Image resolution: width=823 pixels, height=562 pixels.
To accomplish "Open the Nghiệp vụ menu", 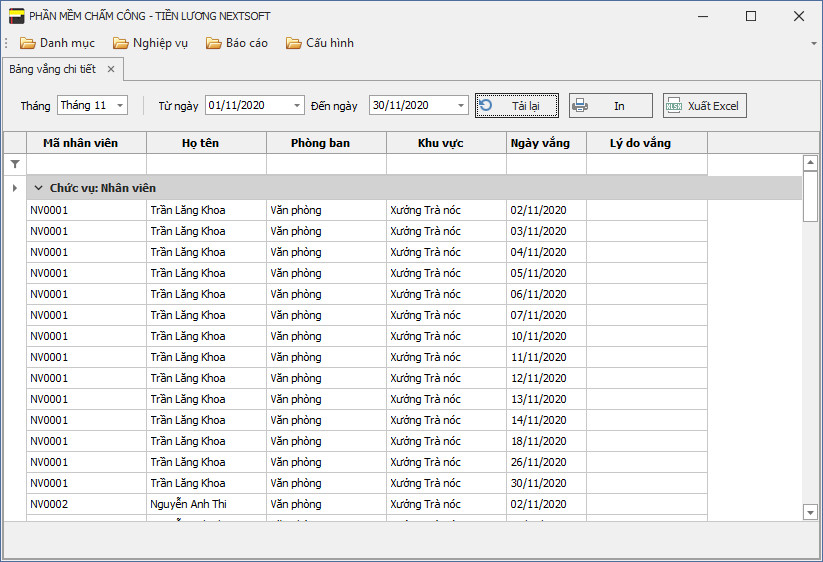I will 150,43.
